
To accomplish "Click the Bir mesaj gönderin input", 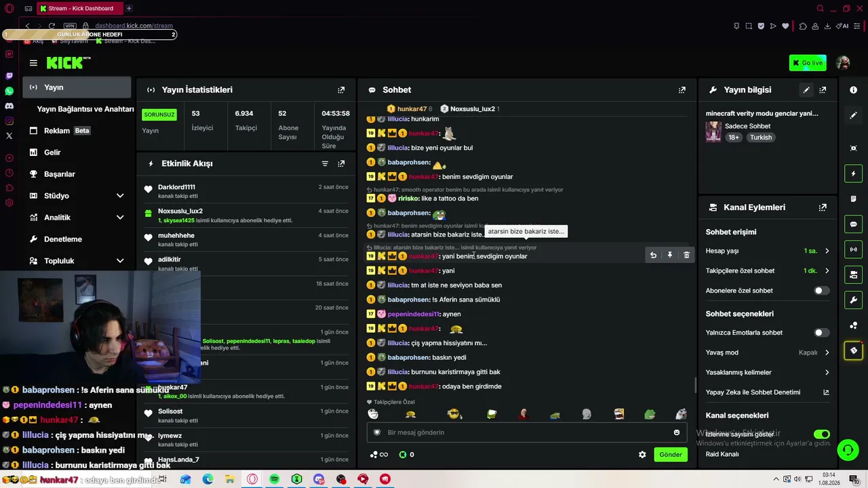I will coord(526,432).
